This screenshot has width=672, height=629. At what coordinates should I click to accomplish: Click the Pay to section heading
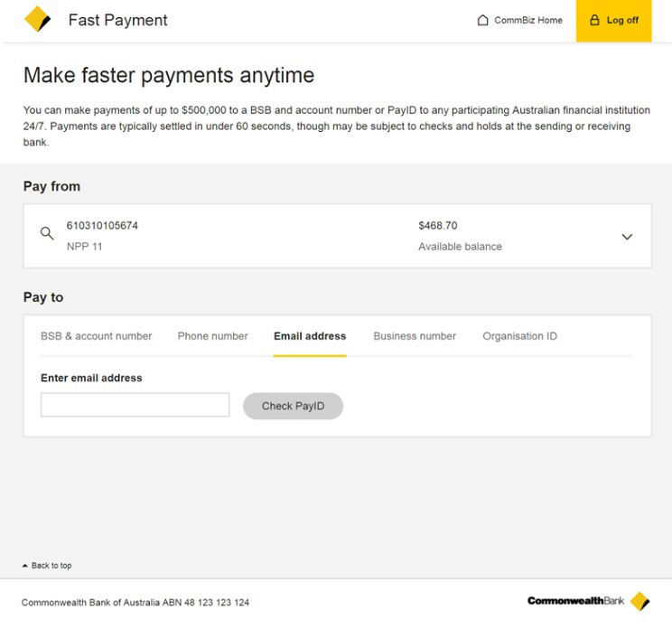pos(43,297)
